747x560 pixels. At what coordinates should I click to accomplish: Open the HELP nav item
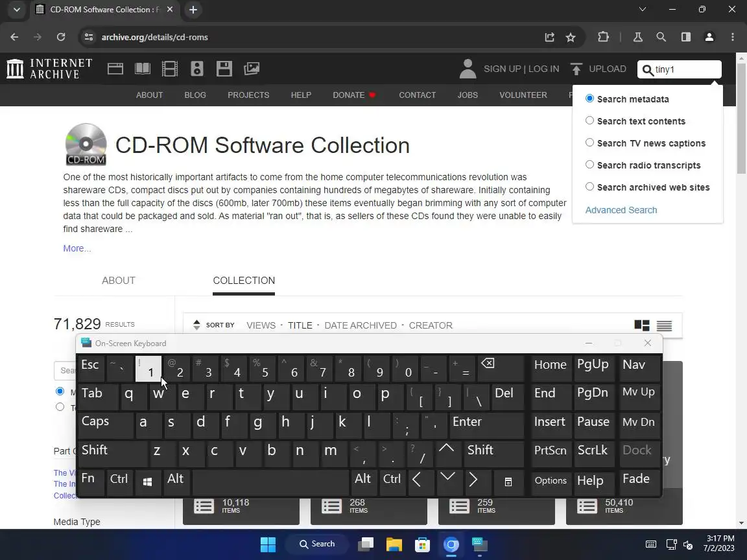301,95
